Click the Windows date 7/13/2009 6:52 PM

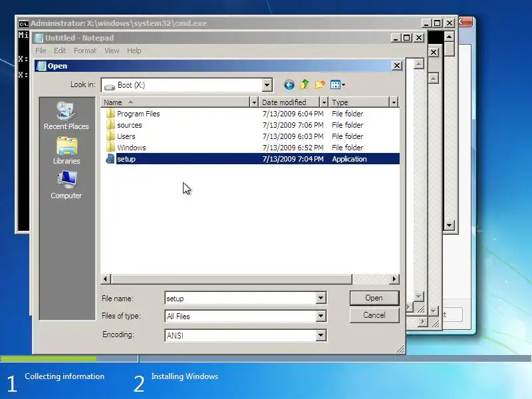pyautogui.click(x=293, y=147)
